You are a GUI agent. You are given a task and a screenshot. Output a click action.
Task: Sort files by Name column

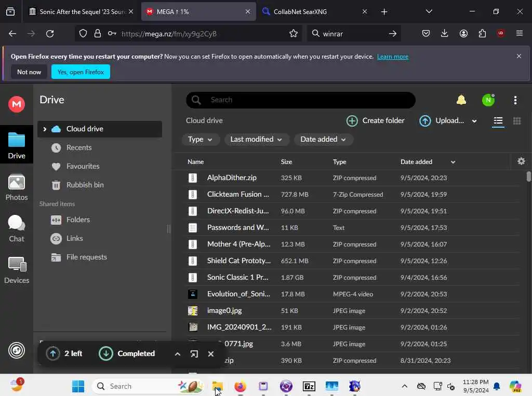click(x=195, y=162)
